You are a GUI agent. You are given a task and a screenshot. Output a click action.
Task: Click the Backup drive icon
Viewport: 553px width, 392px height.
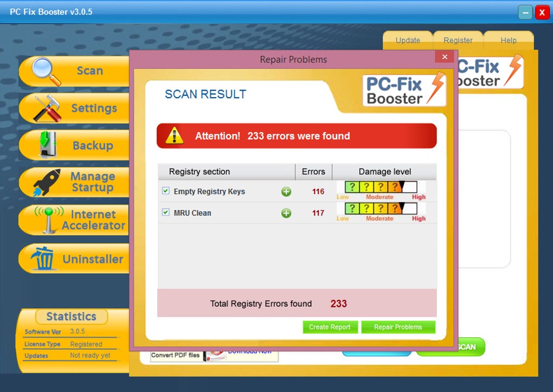[48, 144]
